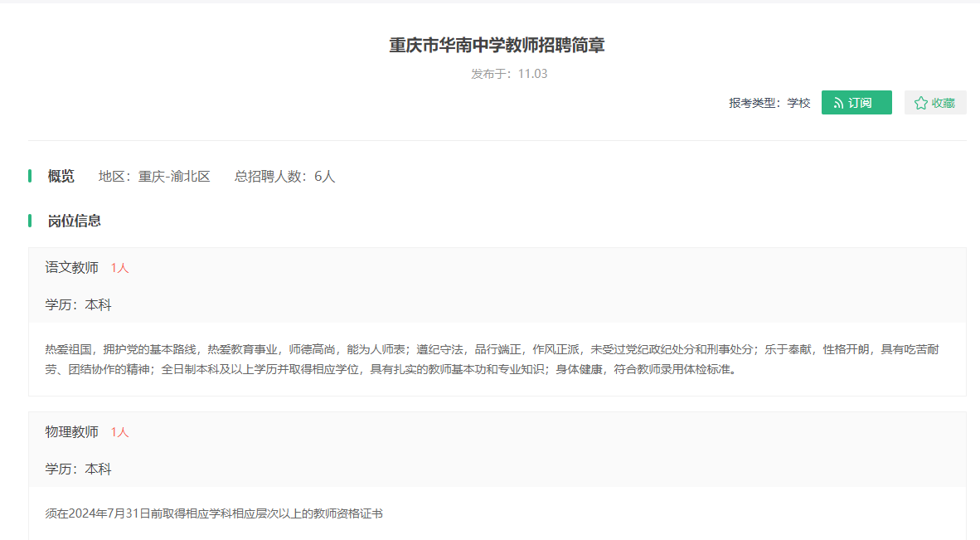Click the RSS icon in 订阅 button
Viewport: 980px width, 540px height.
click(x=839, y=103)
